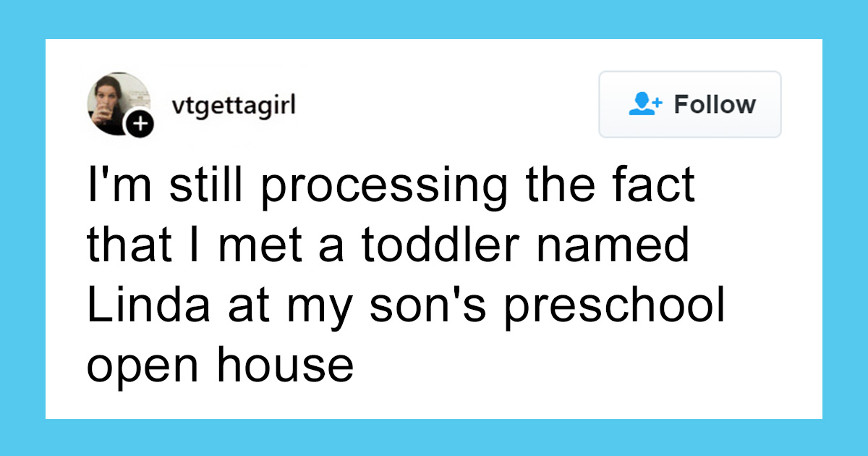Click the line "Linda at my son's preschool"
The height and width of the screenshot is (456, 868).
[406, 308]
